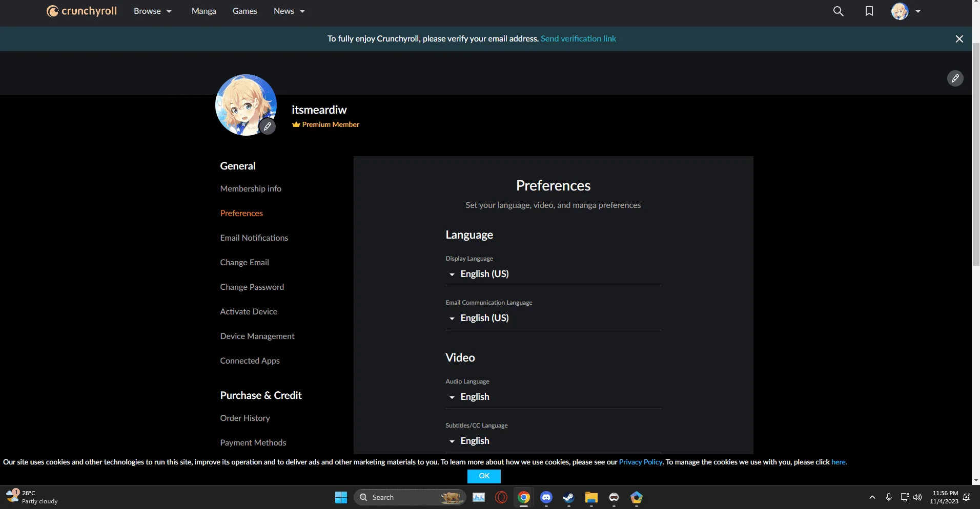This screenshot has height=509, width=980.
Task: Open the weather widget on taskbar
Action: tap(32, 497)
